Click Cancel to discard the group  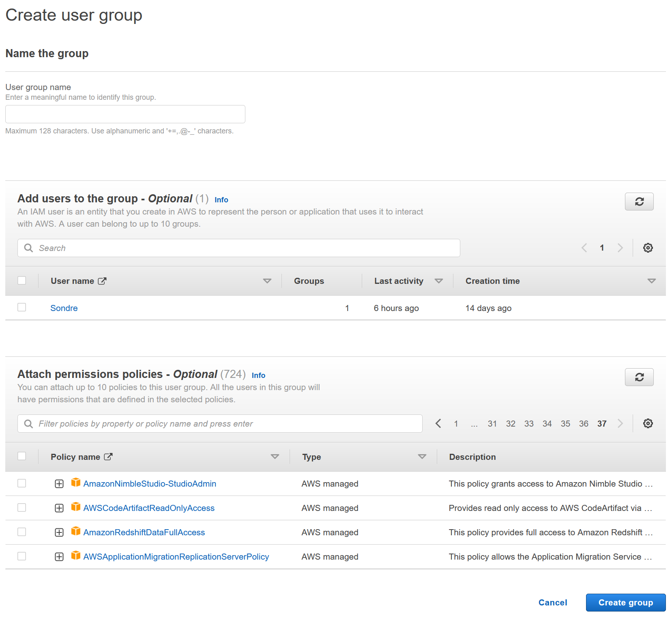click(x=552, y=603)
